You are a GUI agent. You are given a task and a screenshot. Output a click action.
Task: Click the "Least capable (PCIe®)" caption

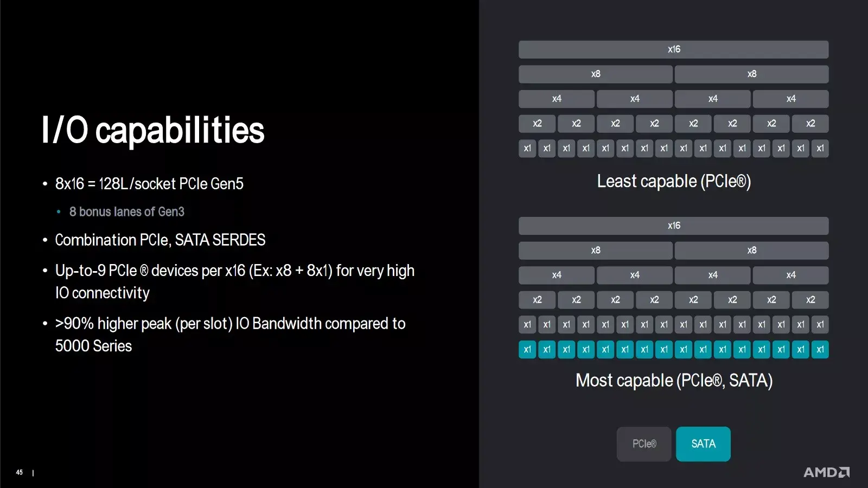(x=674, y=182)
